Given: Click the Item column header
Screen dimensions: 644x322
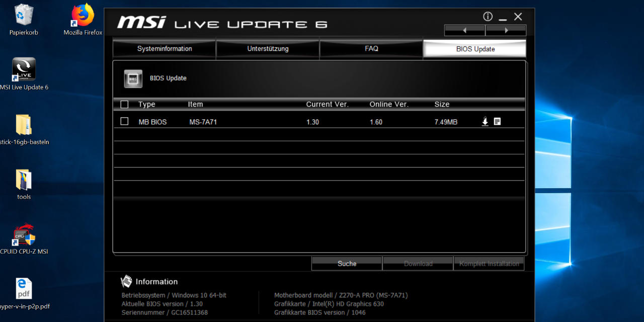Looking at the screenshot, I should click(195, 105).
